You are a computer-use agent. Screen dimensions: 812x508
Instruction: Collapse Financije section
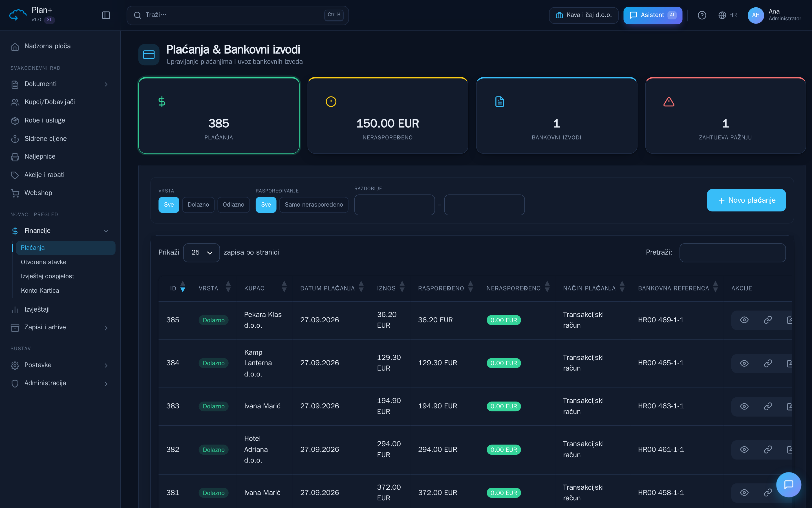pos(60,231)
